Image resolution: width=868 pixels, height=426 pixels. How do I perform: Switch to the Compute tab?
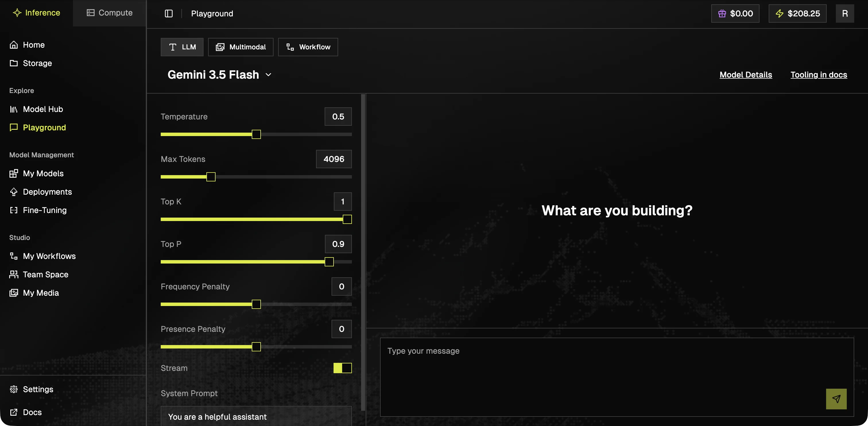[110, 13]
